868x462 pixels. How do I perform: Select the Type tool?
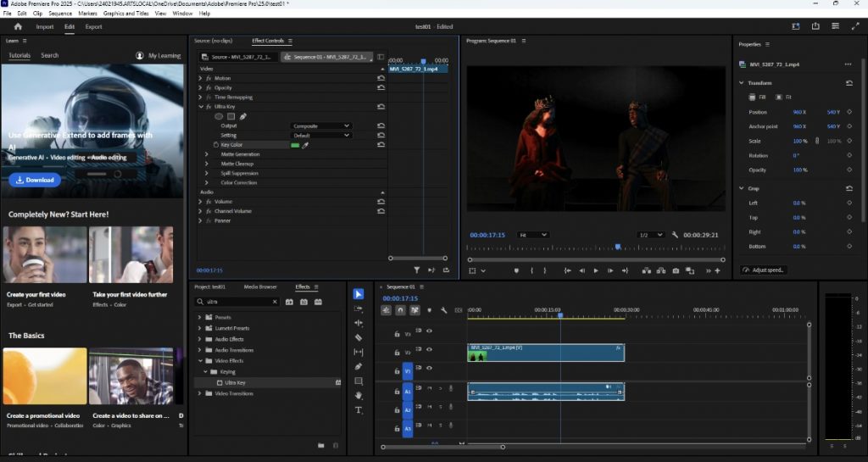tap(359, 410)
